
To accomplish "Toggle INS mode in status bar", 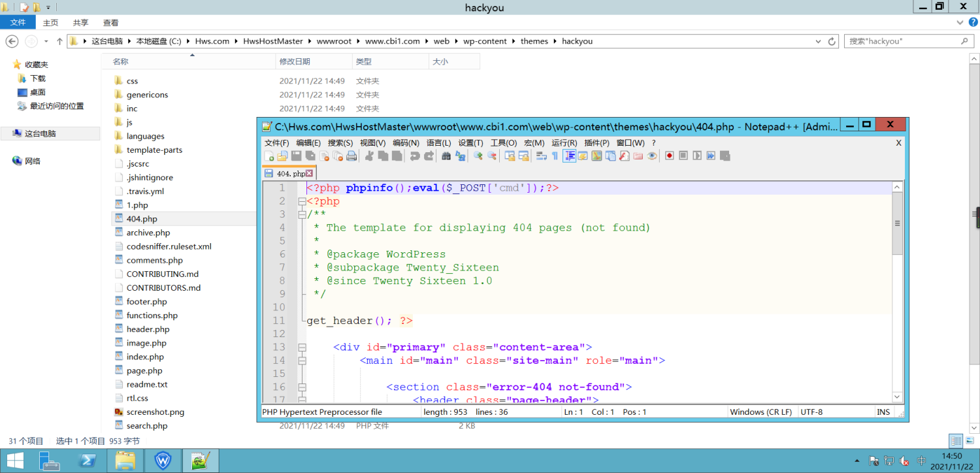I will tap(883, 412).
